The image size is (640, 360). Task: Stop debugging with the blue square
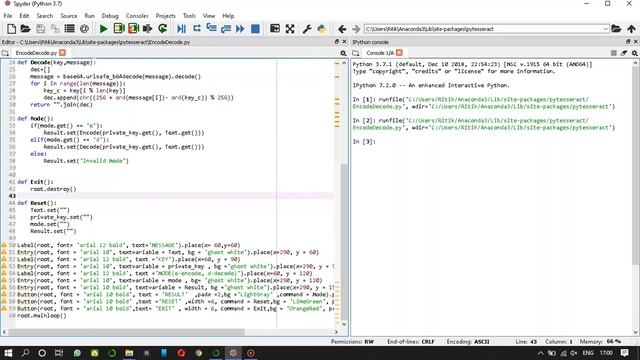(x=255, y=29)
